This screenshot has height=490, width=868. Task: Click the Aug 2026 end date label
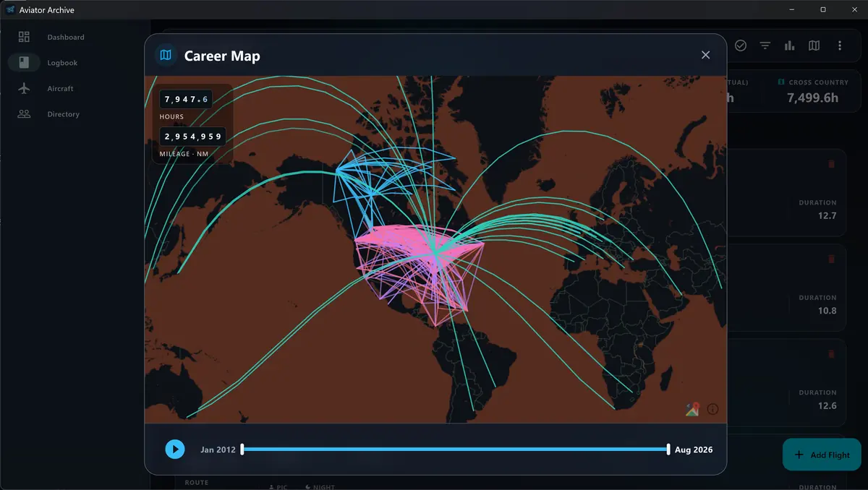click(694, 450)
